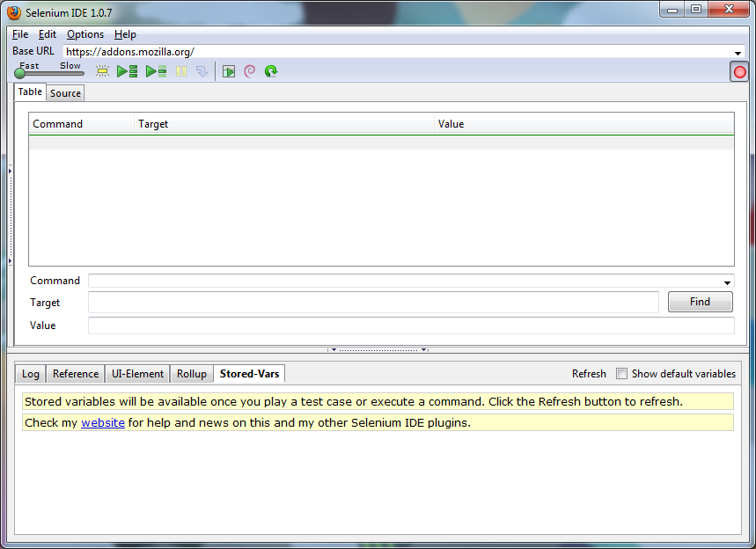
Task: Click the Pause/Resume icon
Action: pyautogui.click(x=181, y=71)
